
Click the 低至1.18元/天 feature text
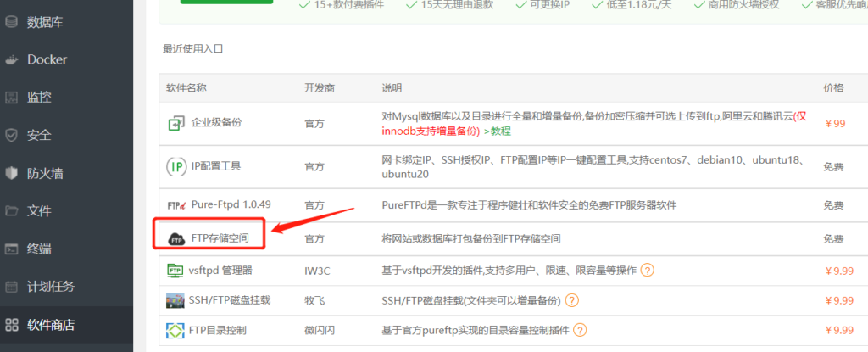tap(639, 5)
